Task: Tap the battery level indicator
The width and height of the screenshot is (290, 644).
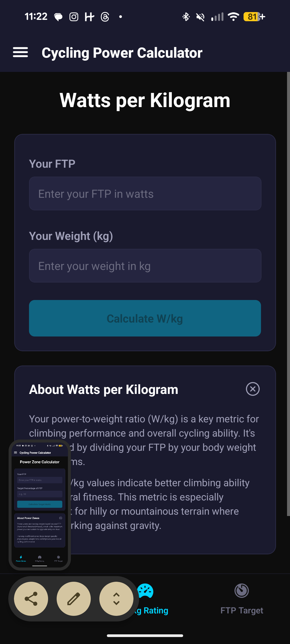Action: pyautogui.click(x=254, y=17)
